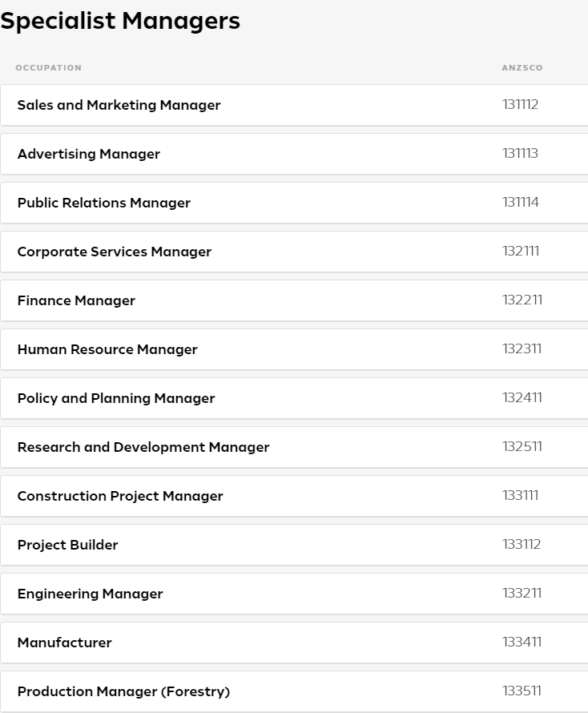
Task: Click the Manufacturer occupation row
Action: point(65,643)
